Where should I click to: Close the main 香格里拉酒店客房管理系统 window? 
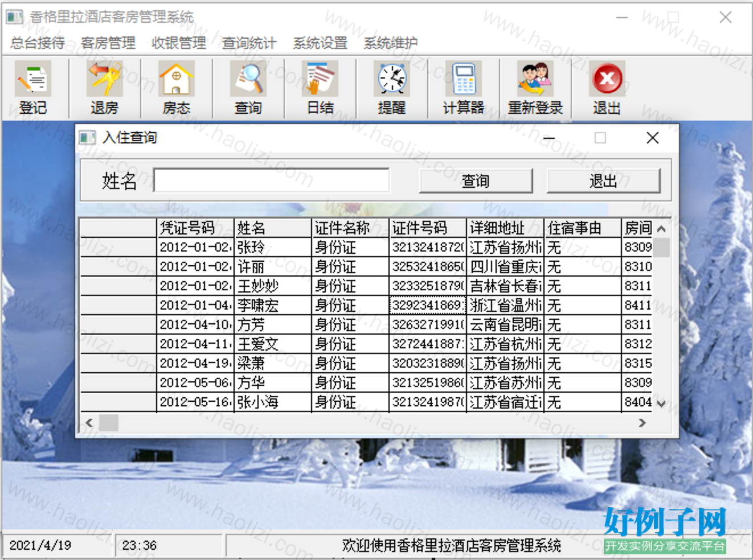(726, 17)
